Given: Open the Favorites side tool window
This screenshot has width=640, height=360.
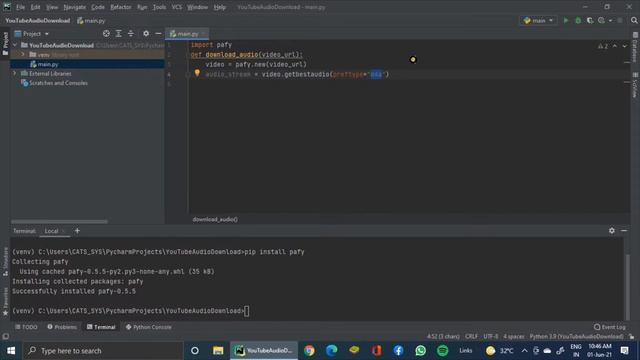Looking at the screenshot, I should click(x=5, y=302).
